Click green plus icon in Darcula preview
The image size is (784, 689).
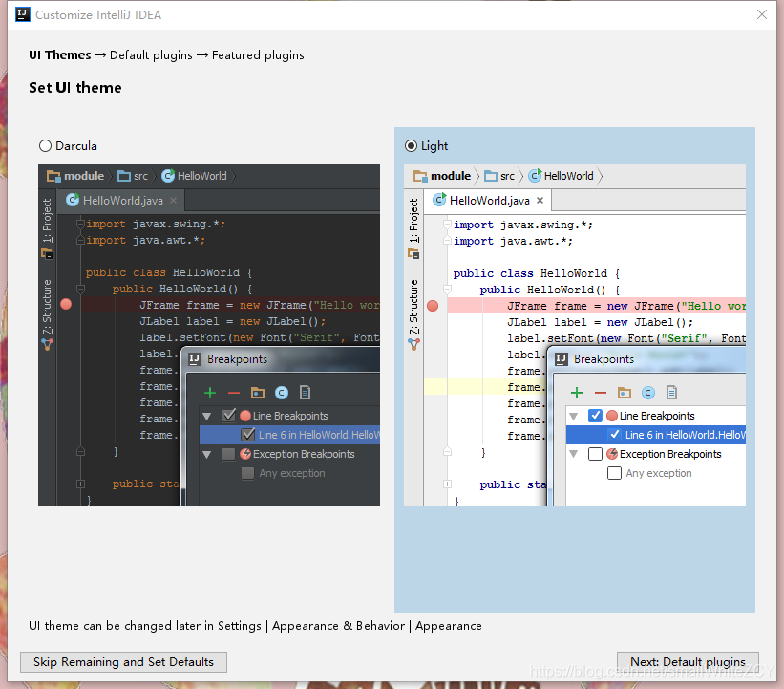pyautogui.click(x=210, y=393)
